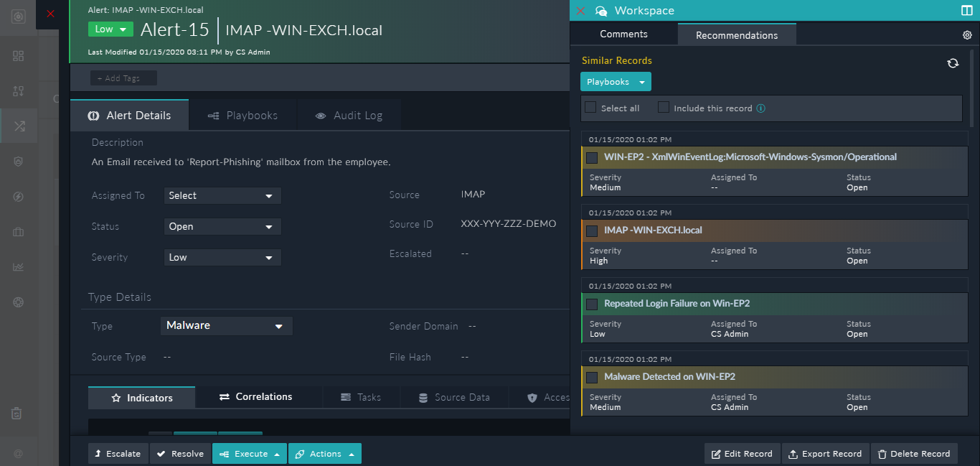Click the Resolve button
This screenshot has width=980, height=466.
pos(180,454)
